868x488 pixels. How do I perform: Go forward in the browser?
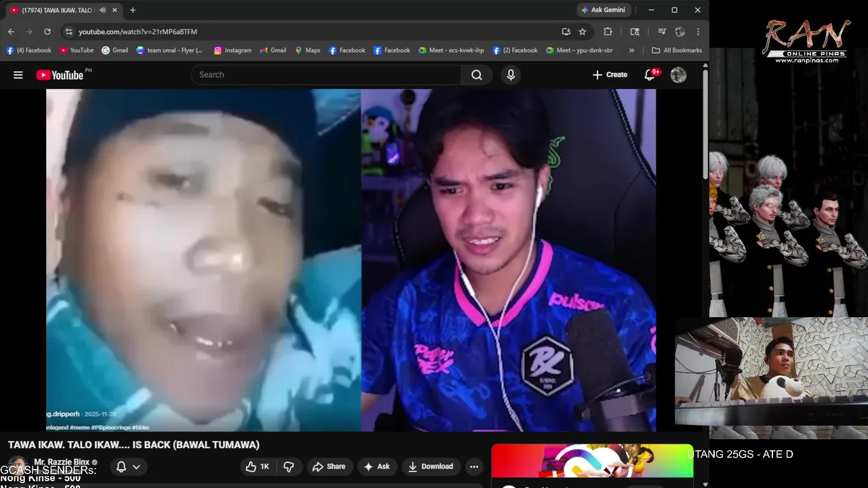coord(29,31)
